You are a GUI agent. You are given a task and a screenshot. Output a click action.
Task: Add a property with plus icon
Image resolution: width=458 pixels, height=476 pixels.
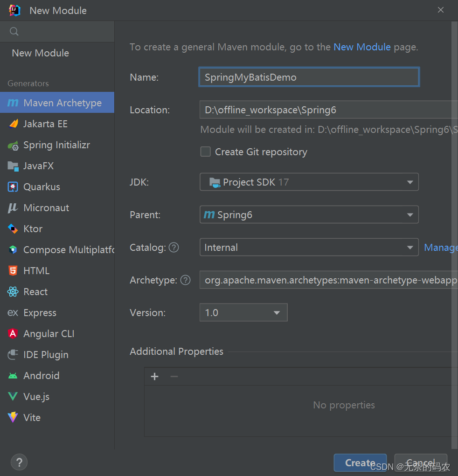[154, 376]
